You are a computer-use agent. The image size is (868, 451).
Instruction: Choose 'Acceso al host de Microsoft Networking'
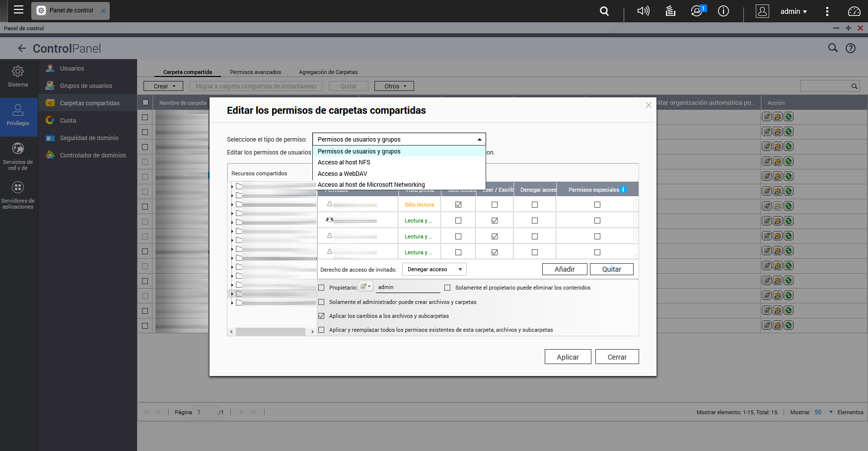399,185
